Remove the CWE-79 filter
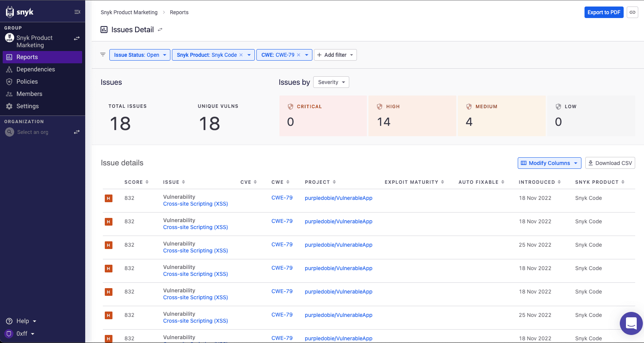 (x=299, y=55)
